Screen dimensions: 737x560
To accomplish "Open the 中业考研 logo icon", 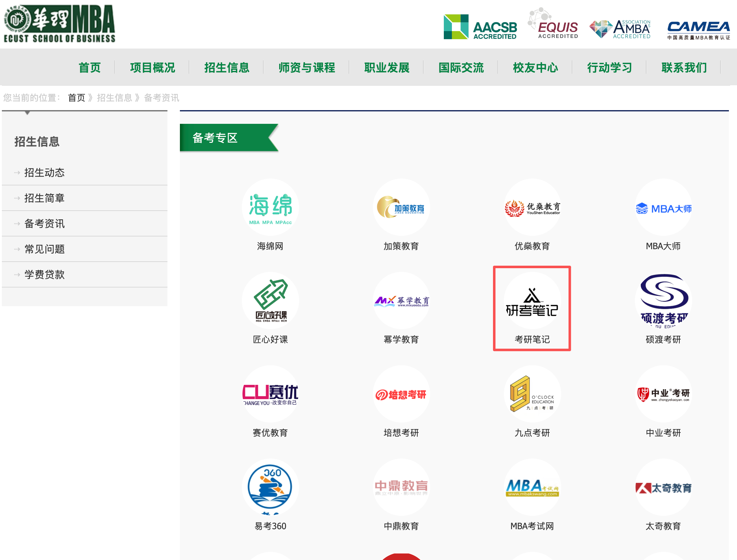I will 663,394.
